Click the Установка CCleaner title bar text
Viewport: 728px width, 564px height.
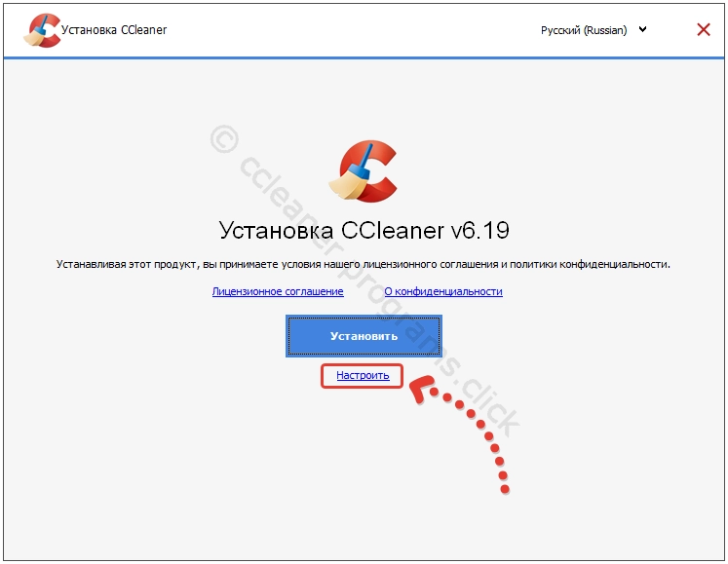pos(114,30)
